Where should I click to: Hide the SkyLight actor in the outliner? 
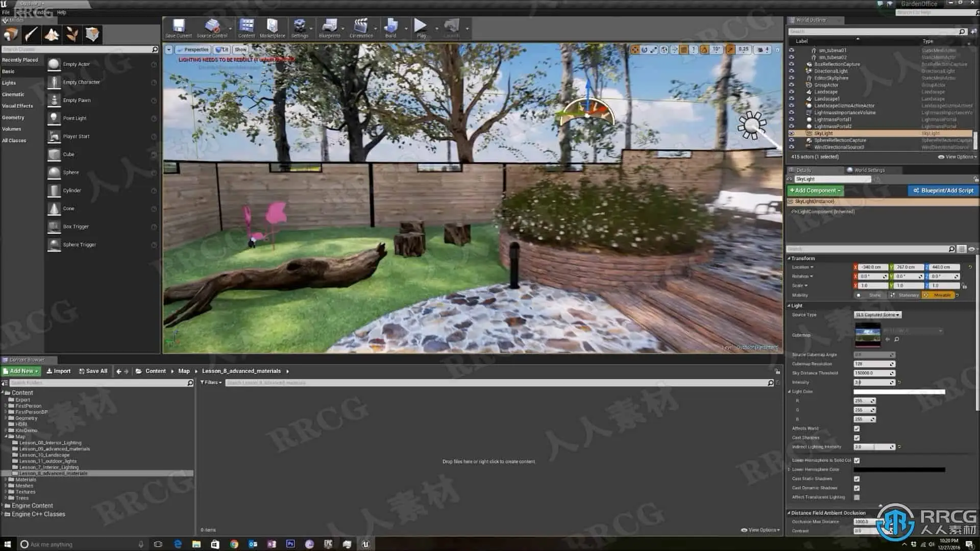click(x=792, y=133)
